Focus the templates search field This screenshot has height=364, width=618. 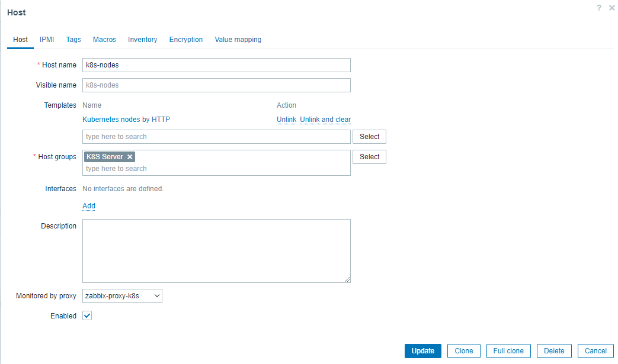click(216, 137)
